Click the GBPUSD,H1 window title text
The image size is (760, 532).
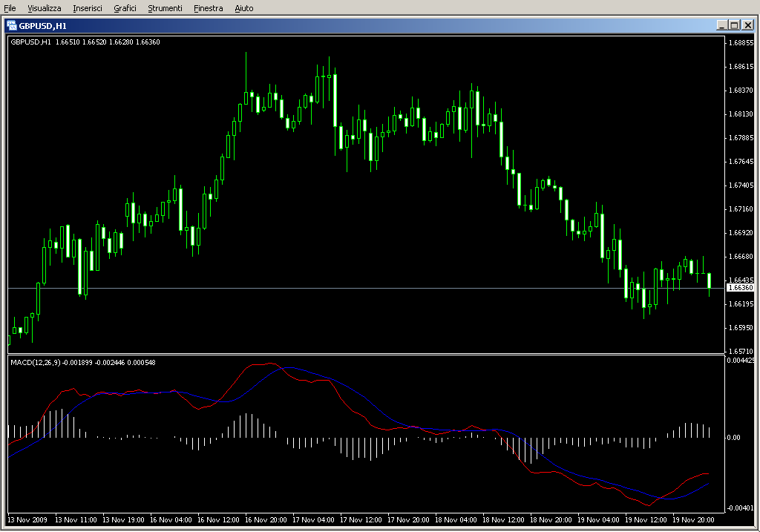(42, 26)
